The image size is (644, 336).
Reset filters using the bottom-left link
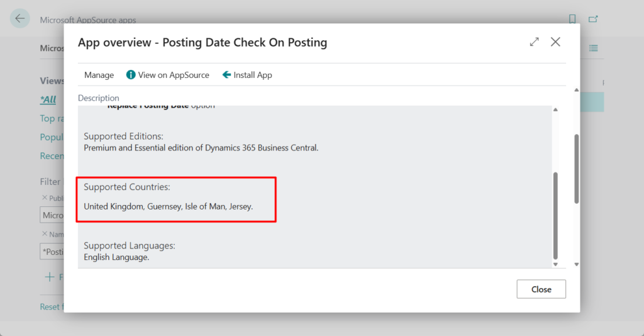click(x=50, y=307)
